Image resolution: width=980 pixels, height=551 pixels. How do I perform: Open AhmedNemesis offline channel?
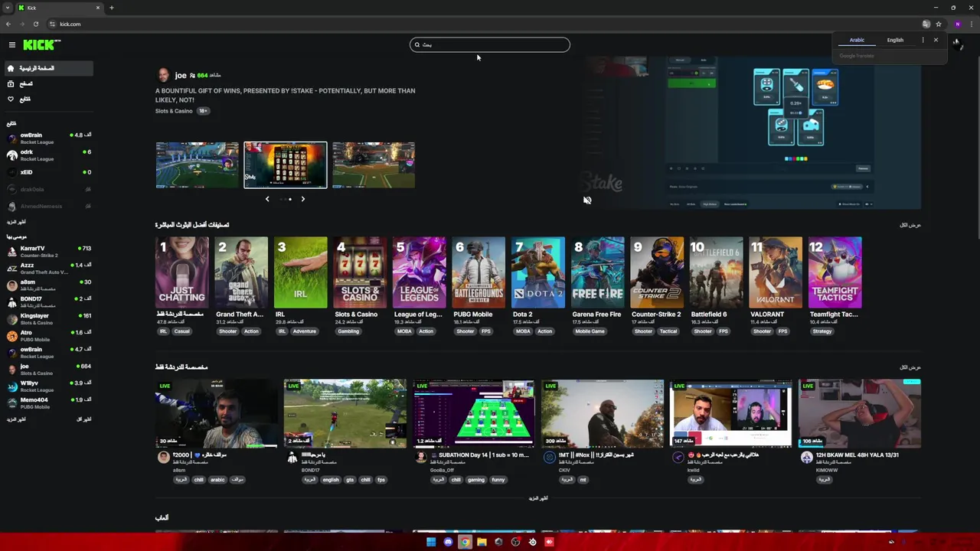pyautogui.click(x=47, y=206)
